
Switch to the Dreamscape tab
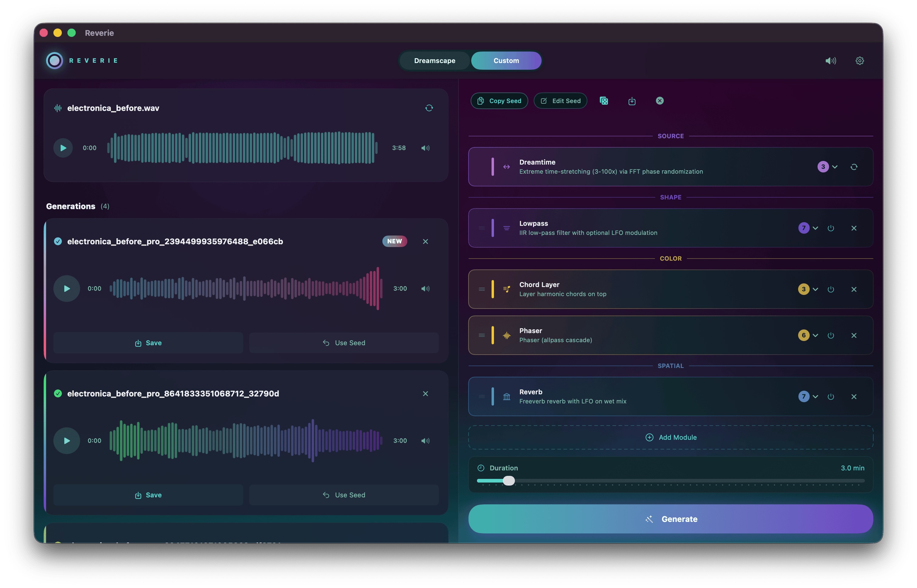point(435,61)
